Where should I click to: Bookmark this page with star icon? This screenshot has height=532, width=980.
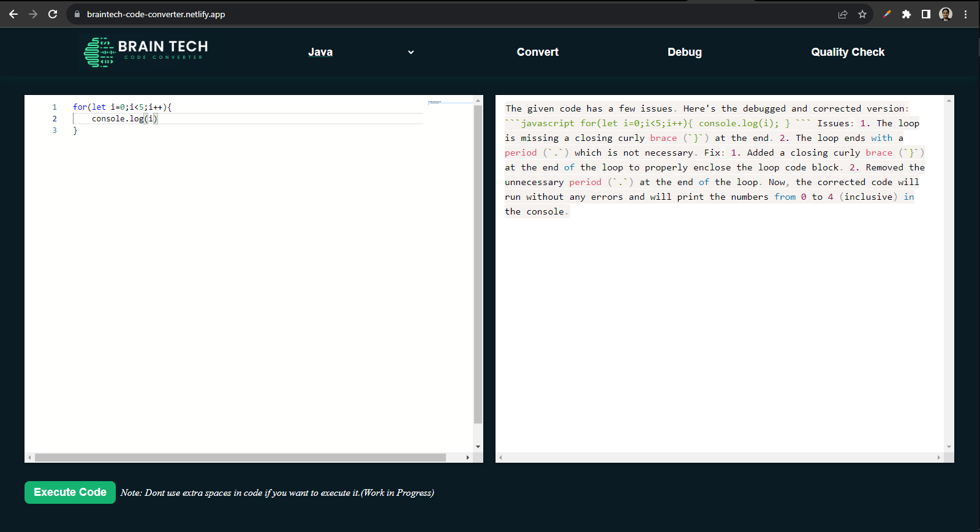862,14
